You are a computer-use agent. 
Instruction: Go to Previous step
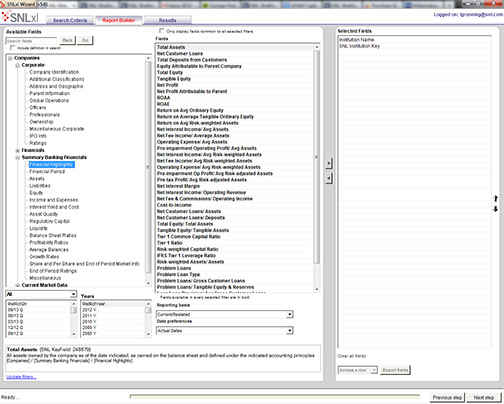click(x=447, y=397)
